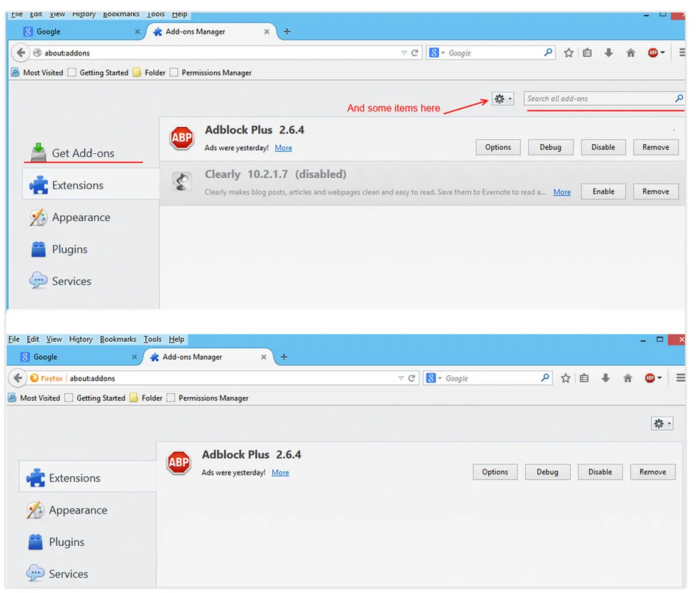
Task: Expand address history dropdown in window without Clearly
Action: tap(400, 378)
